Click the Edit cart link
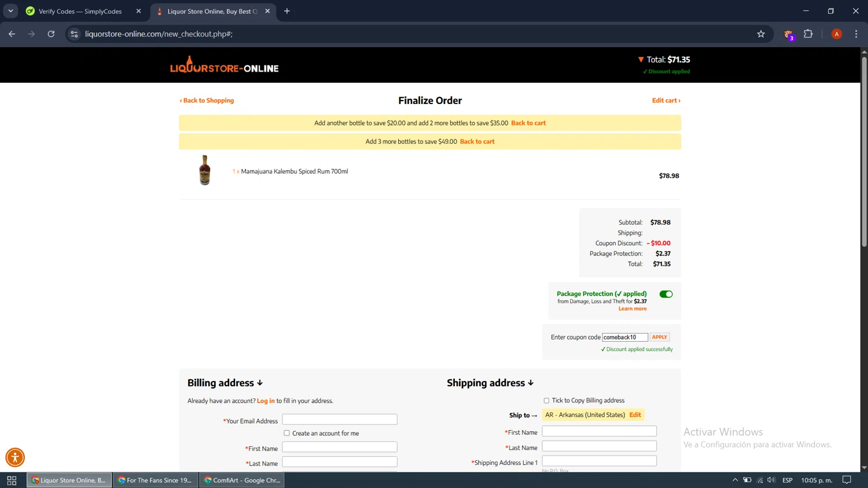The width and height of the screenshot is (868, 488). click(x=666, y=101)
